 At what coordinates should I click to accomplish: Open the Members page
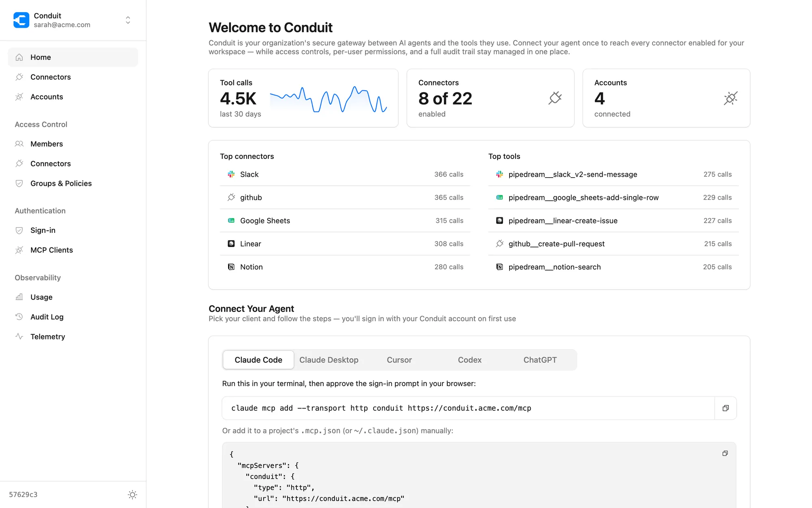point(73,144)
